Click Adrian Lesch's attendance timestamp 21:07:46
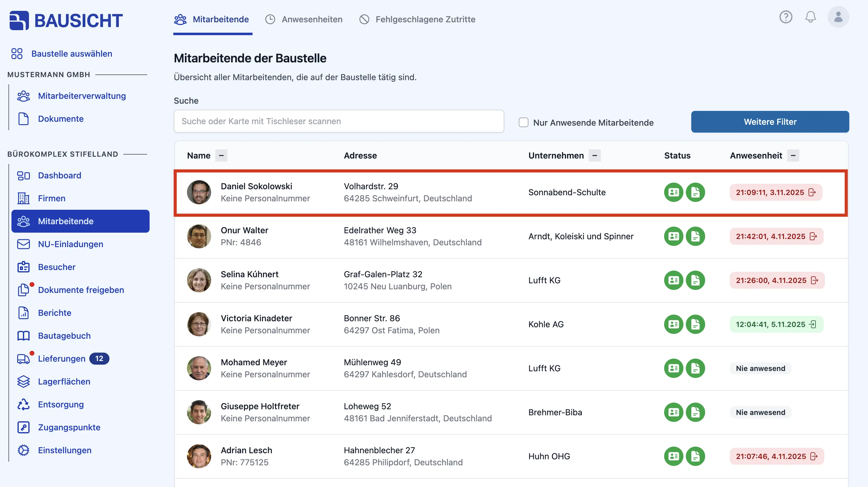 777,456
